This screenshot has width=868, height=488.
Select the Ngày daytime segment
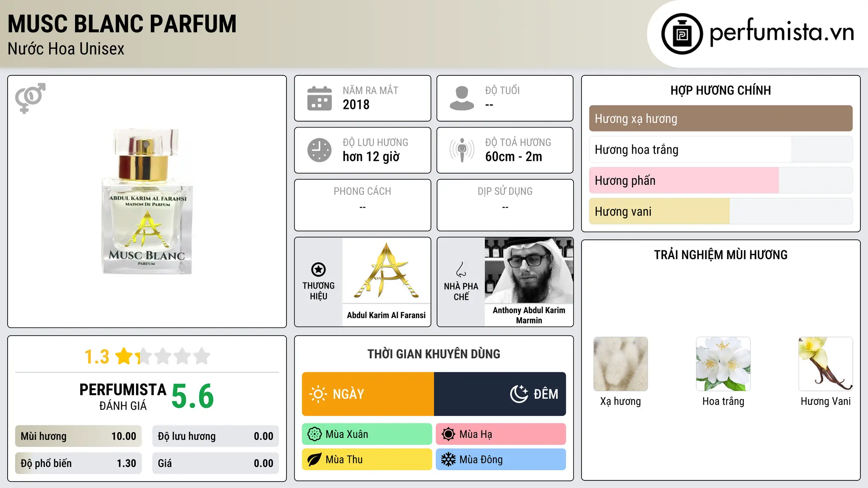coord(368,394)
